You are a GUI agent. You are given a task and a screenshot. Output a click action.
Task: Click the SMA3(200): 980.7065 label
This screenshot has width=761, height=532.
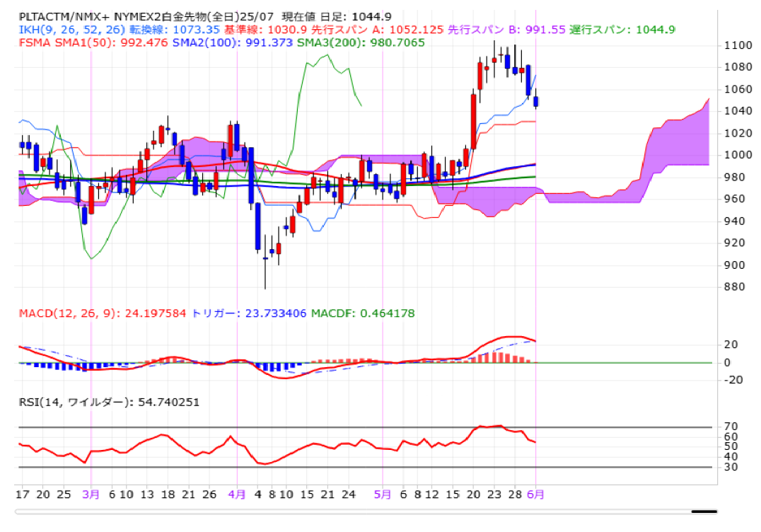click(x=361, y=42)
